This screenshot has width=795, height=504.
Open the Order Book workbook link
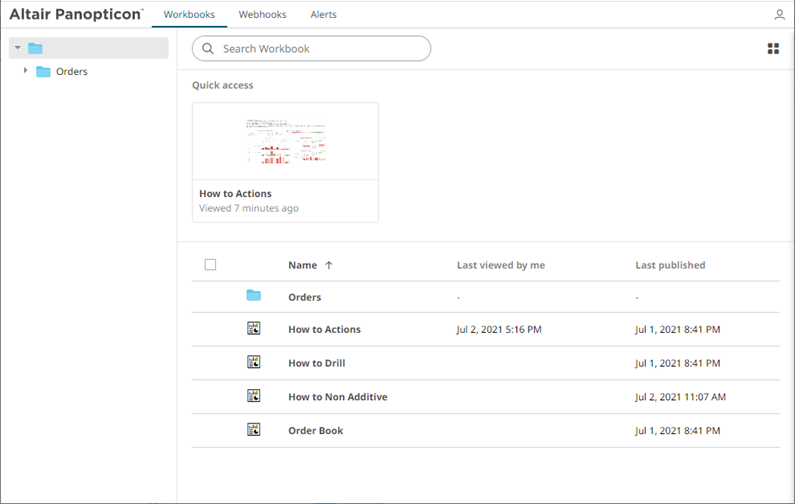[x=315, y=430]
